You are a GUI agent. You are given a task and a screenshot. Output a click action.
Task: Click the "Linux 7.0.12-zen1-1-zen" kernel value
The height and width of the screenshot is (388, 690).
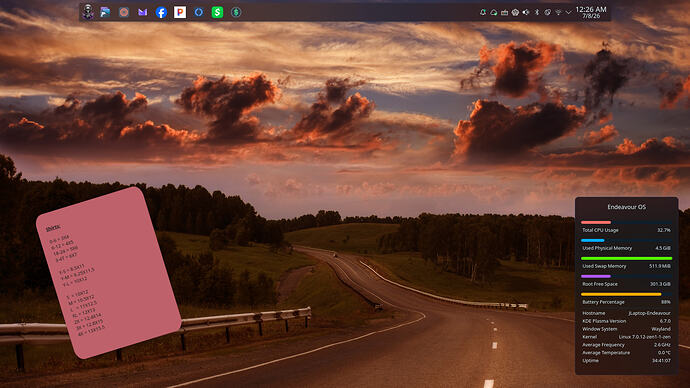click(645, 337)
